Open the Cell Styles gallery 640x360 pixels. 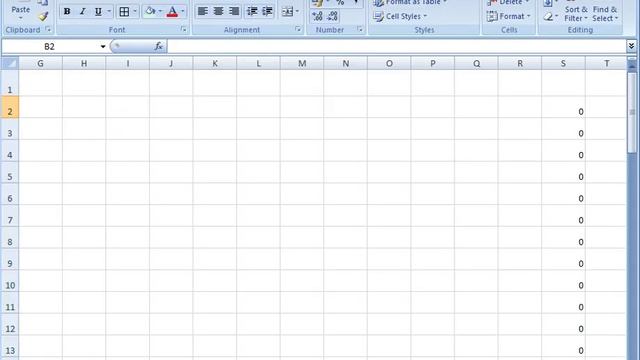click(400, 16)
